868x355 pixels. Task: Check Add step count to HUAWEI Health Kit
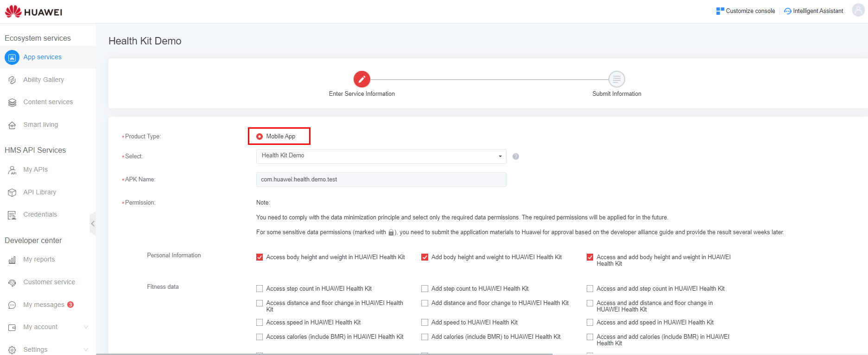pos(424,289)
